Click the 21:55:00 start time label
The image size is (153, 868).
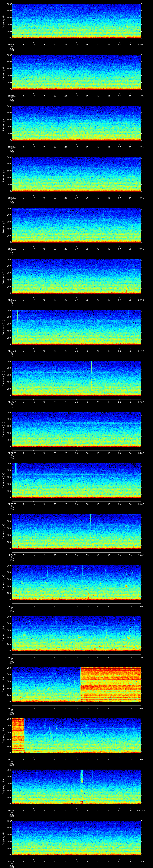click(12, 606)
